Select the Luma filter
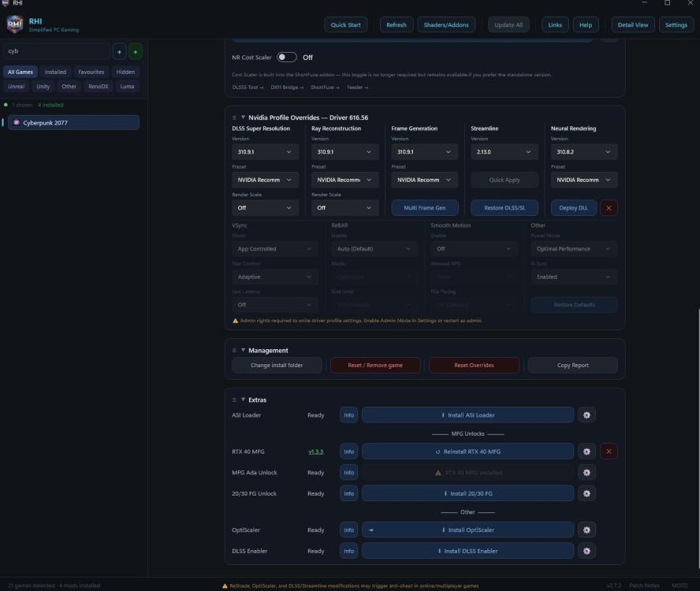This screenshot has height=591, width=700. pos(127,86)
